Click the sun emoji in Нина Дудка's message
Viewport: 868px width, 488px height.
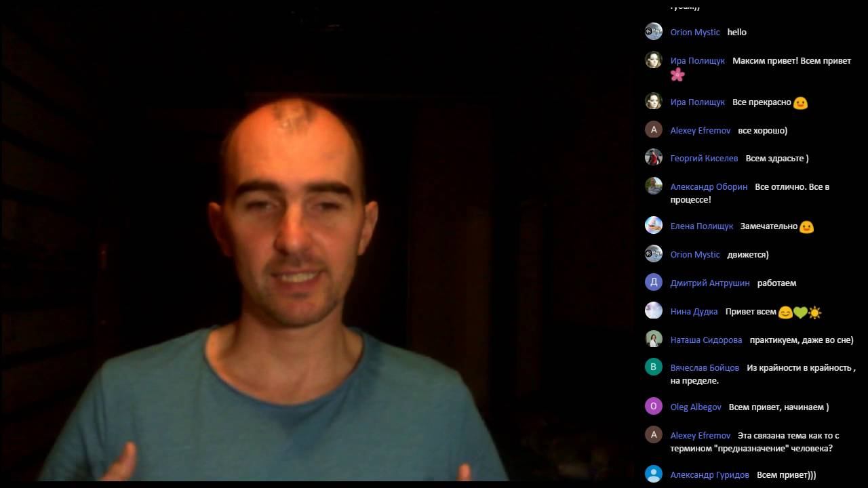pyautogui.click(x=814, y=312)
